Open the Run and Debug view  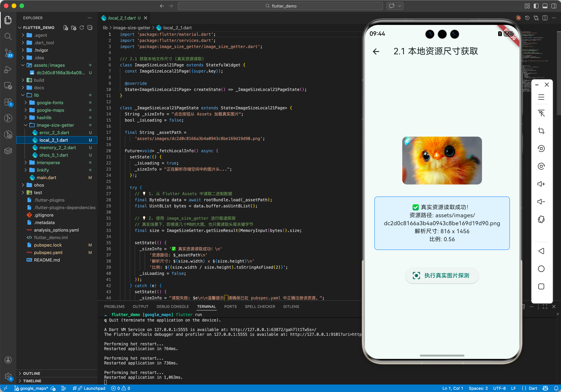click(8, 69)
